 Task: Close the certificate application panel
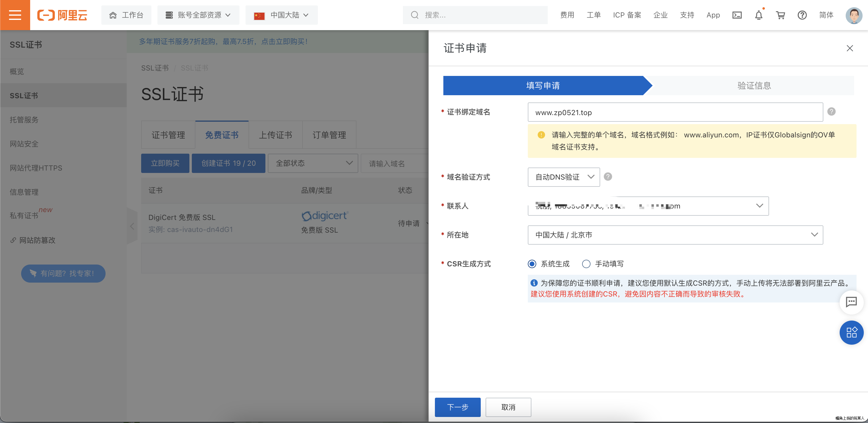[x=850, y=48]
